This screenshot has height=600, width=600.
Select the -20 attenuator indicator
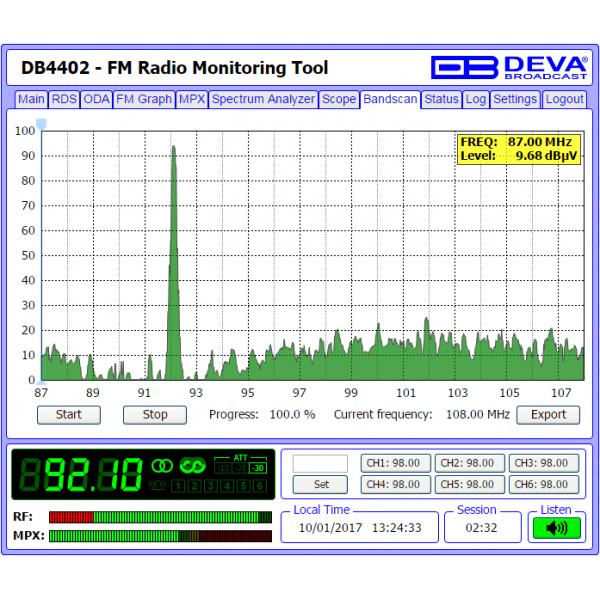[240, 468]
